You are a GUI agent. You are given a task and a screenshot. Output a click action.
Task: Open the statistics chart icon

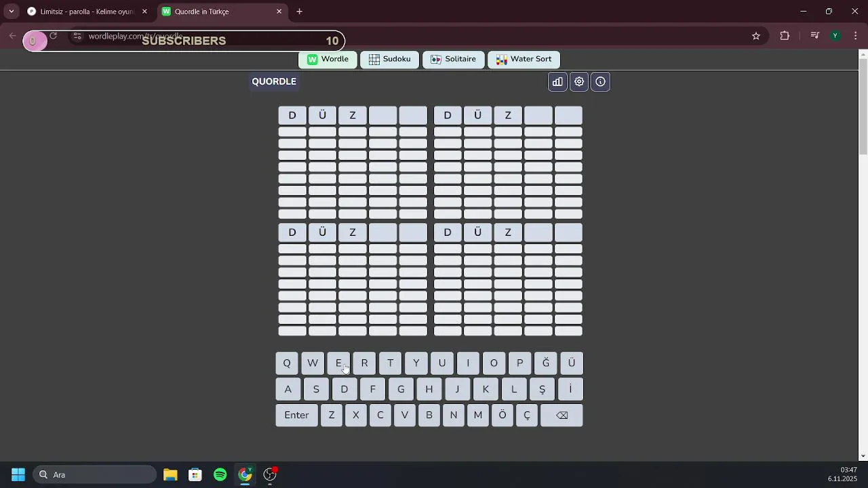557,82
